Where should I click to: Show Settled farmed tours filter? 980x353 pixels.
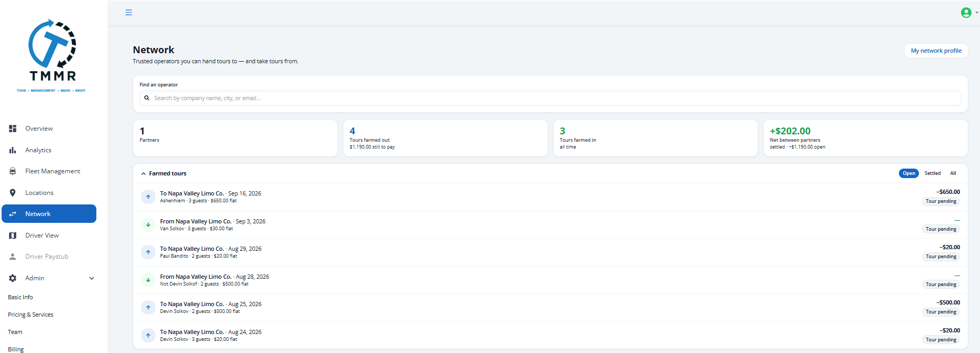(x=932, y=173)
